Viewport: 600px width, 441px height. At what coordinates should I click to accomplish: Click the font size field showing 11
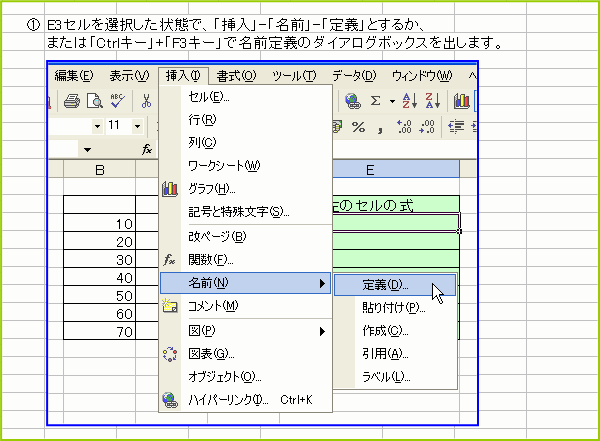click(x=117, y=126)
